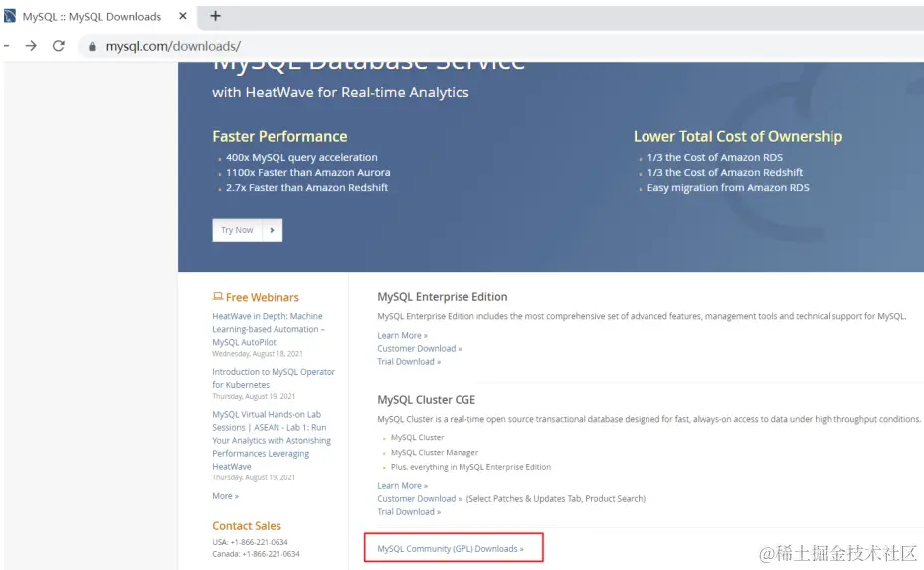Click the arrow beside Try Now

point(272,230)
